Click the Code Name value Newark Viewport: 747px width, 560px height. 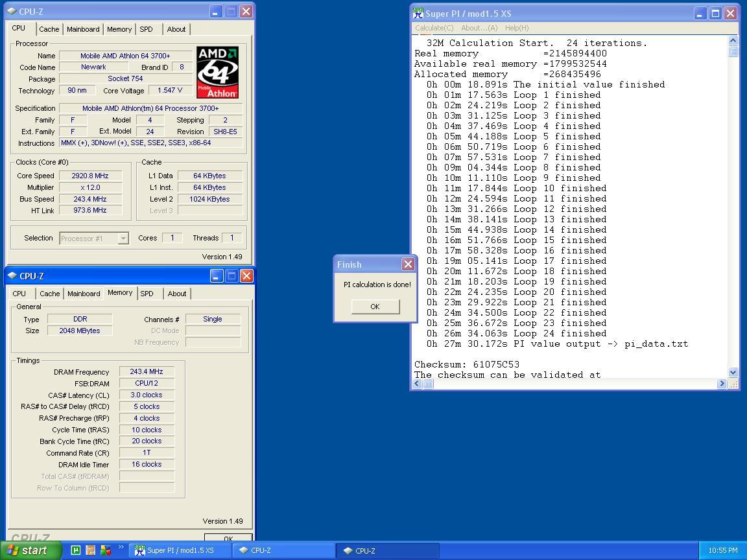93,67
